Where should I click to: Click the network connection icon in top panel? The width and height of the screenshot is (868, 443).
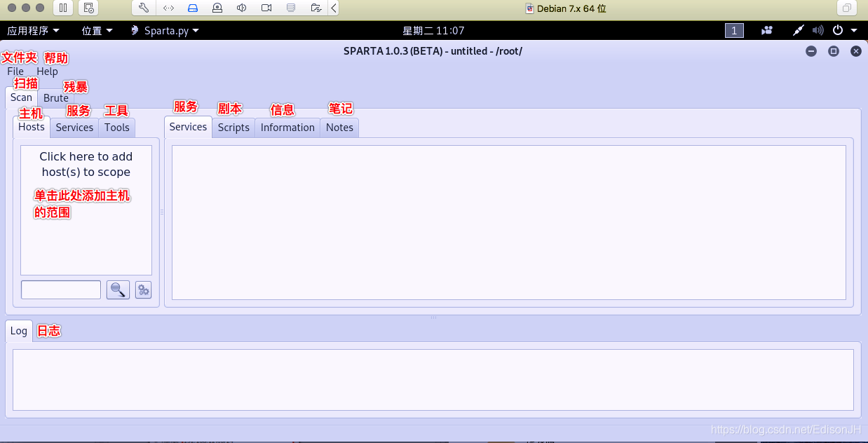(x=799, y=30)
